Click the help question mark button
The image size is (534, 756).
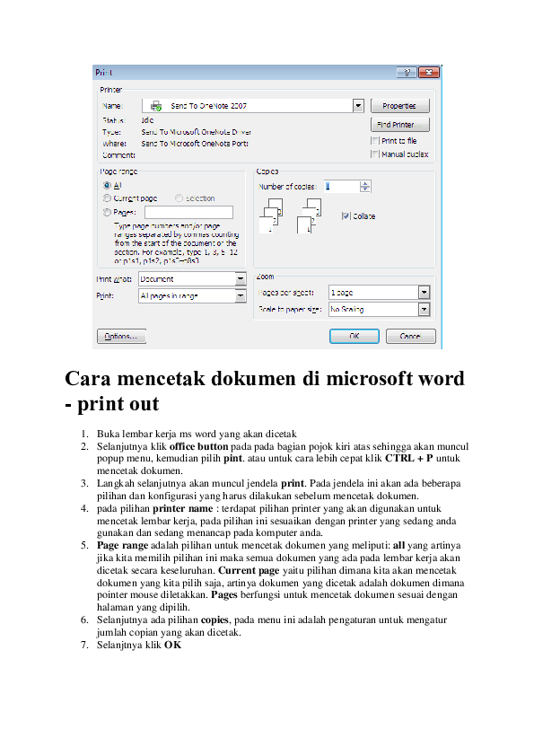[407, 73]
